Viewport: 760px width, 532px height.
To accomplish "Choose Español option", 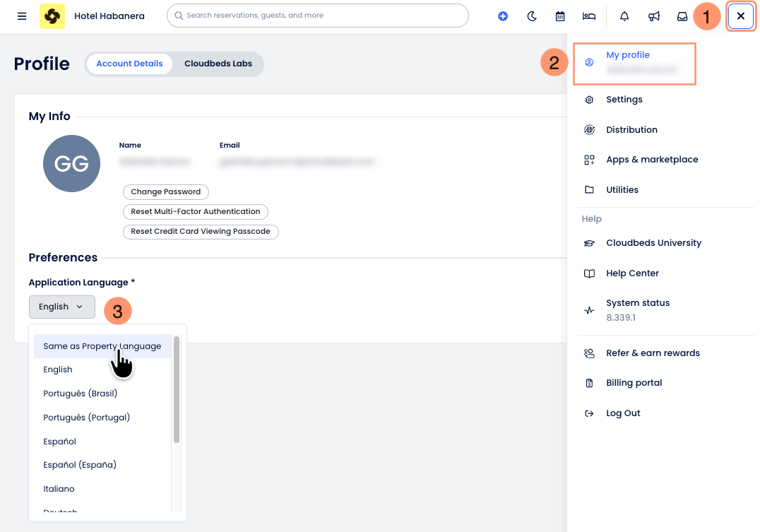I will (102, 442).
